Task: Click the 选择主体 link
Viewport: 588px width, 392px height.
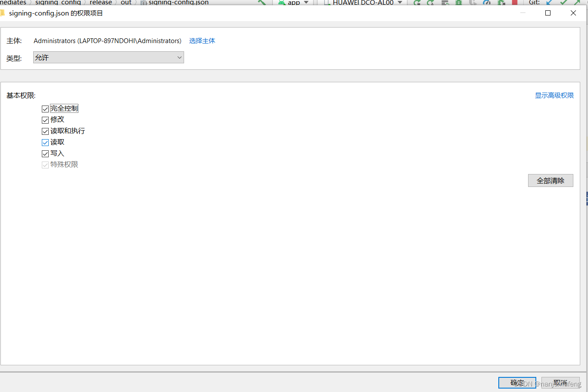Action: pos(202,41)
